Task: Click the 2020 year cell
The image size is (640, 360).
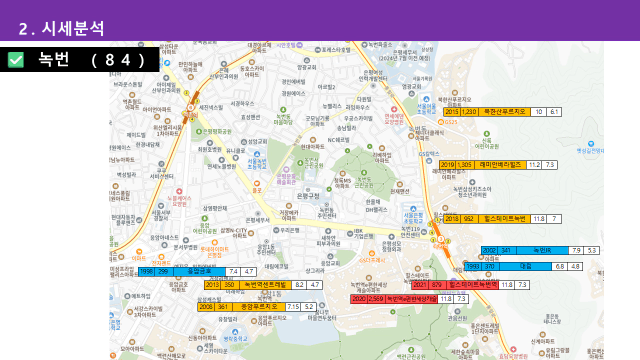Action: (359, 299)
